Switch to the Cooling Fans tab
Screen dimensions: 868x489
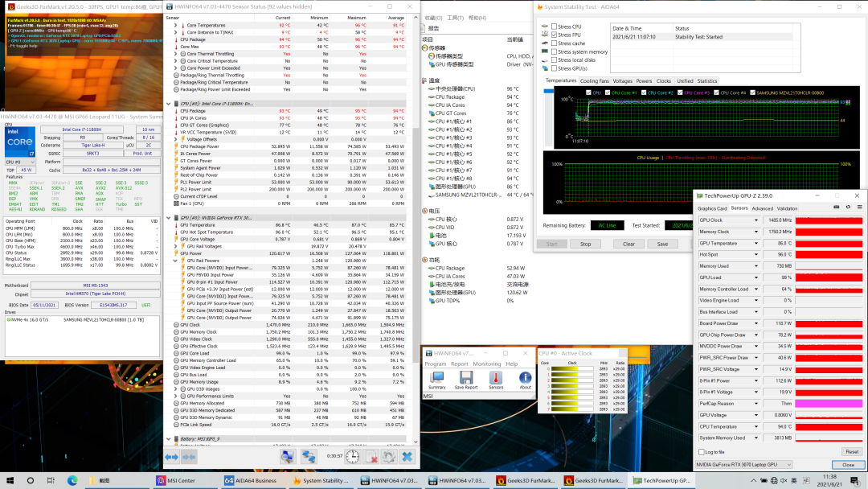click(x=594, y=80)
